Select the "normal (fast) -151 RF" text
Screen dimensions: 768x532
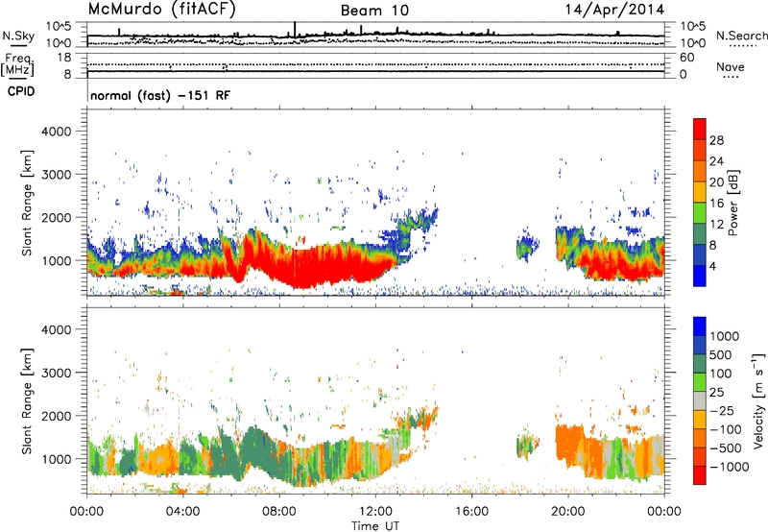pyautogui.click(x=160, y=95)
